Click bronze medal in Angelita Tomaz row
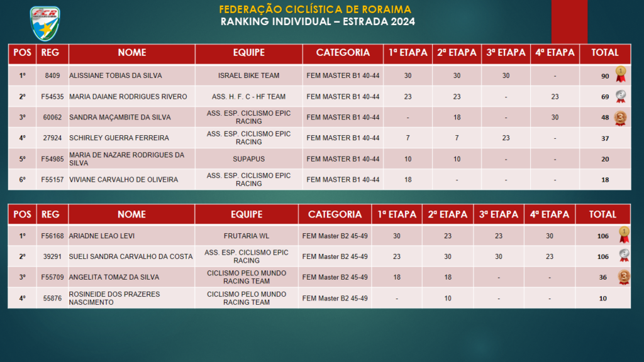 623,277
